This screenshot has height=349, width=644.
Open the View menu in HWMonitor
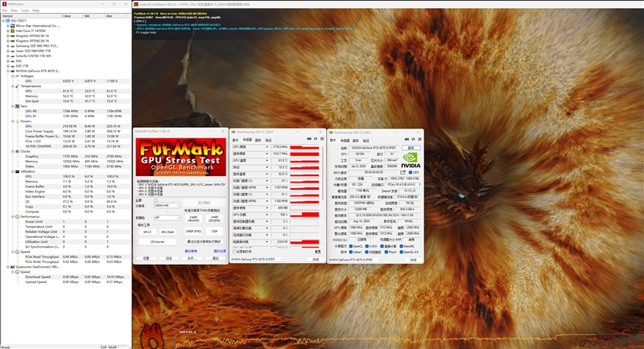tap(14, 10)
